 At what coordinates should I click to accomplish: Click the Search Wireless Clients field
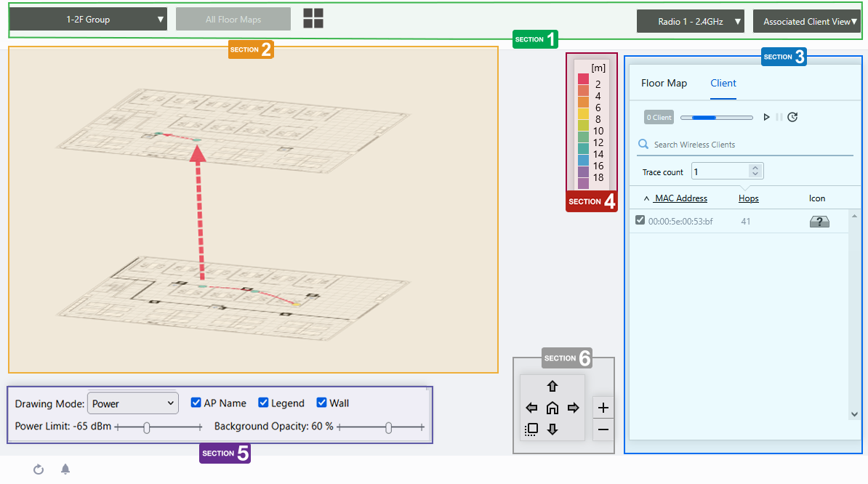(x=749, y=145)
